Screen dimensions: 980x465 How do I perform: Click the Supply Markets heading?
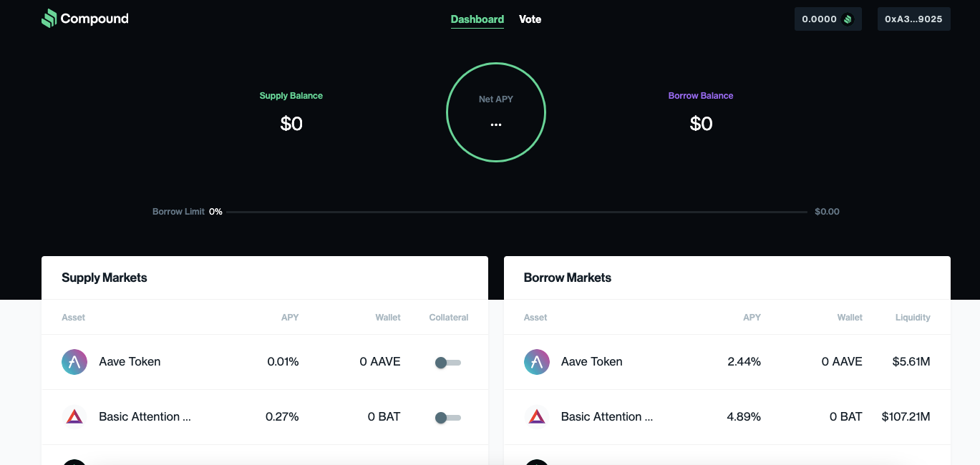[105, 278]
